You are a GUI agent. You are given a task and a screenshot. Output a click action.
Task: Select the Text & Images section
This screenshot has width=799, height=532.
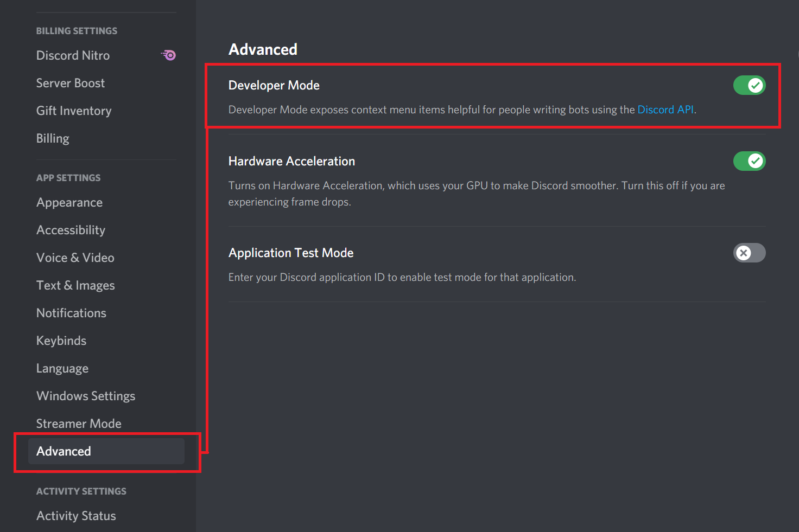click(75, 285)
